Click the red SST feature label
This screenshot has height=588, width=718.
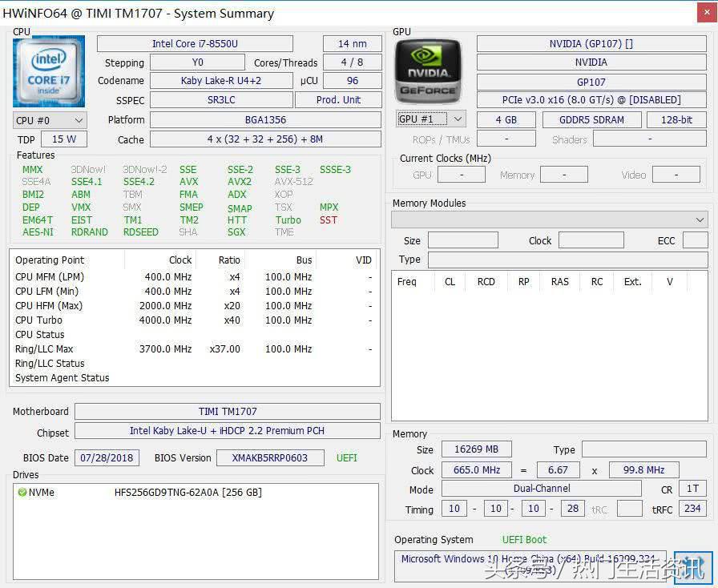tap(329, 220)
